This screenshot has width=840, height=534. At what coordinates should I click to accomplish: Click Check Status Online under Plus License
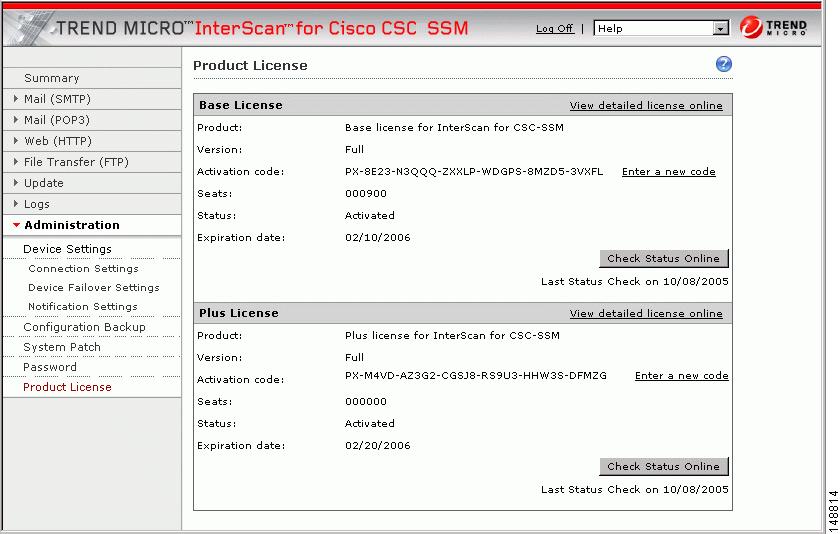click(x=664, y=466)
